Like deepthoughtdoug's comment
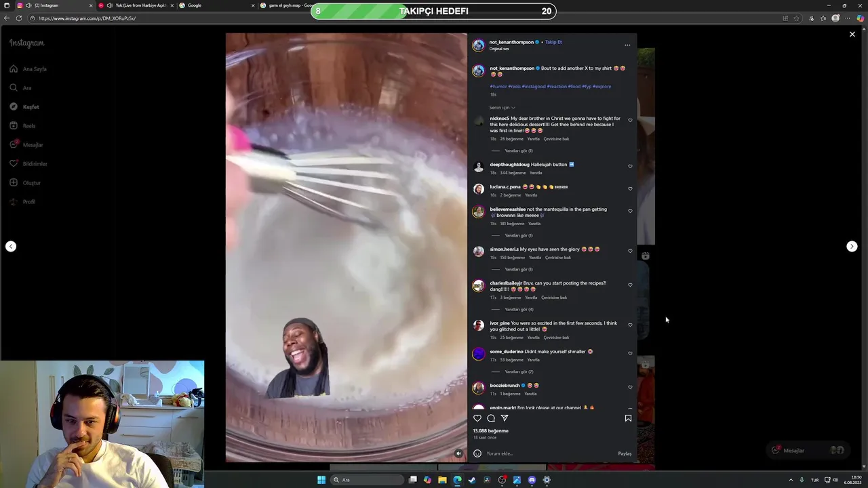Viewport: 868px width, 488px height. coord(630,166)
